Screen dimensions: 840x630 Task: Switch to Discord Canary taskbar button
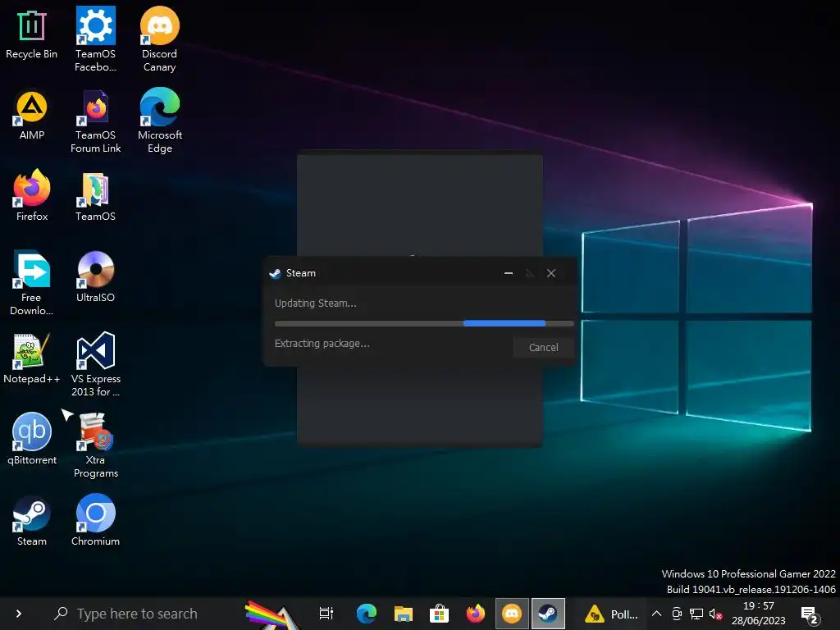tap(512, 614)
